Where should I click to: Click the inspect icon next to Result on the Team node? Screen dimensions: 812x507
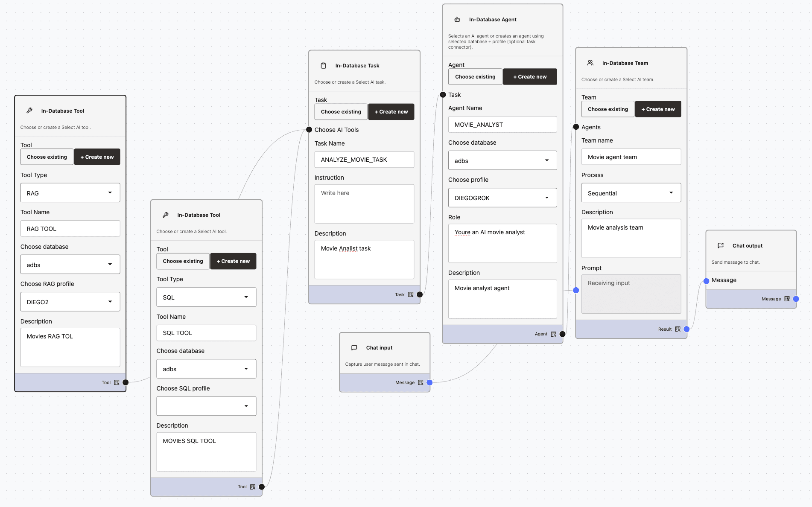[678, 329]
